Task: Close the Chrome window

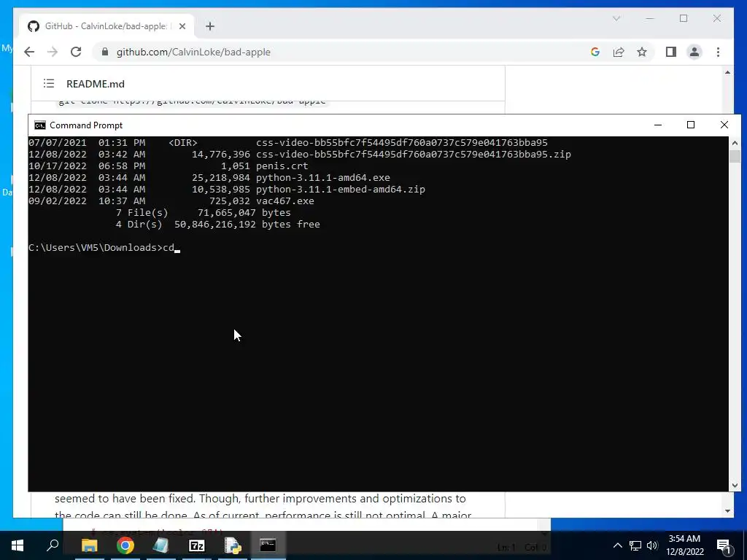Action: pyautogui.click(x=717, y=18)
